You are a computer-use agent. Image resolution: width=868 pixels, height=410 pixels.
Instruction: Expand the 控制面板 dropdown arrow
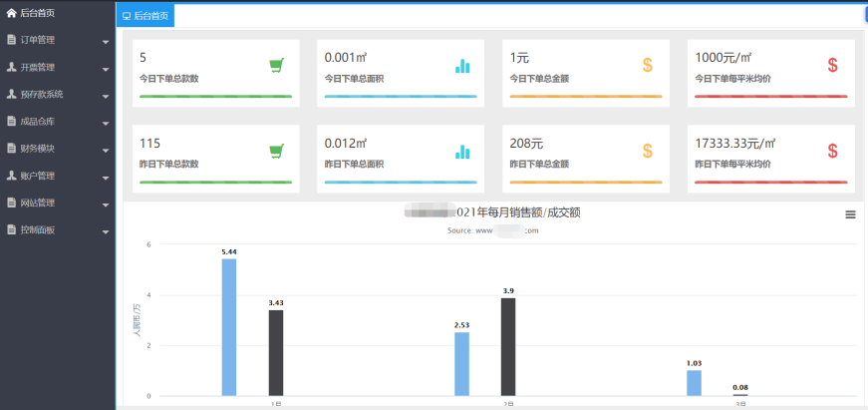(106, 231)
